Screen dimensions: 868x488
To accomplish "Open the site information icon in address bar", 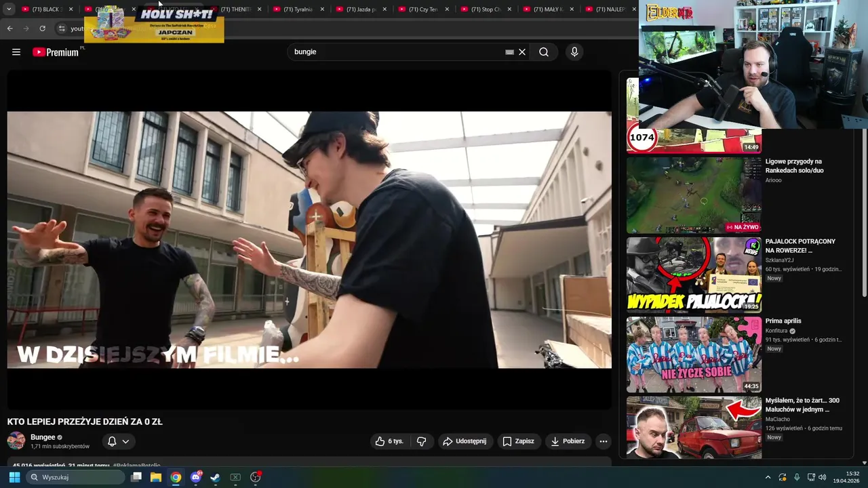I will point(62,28).
